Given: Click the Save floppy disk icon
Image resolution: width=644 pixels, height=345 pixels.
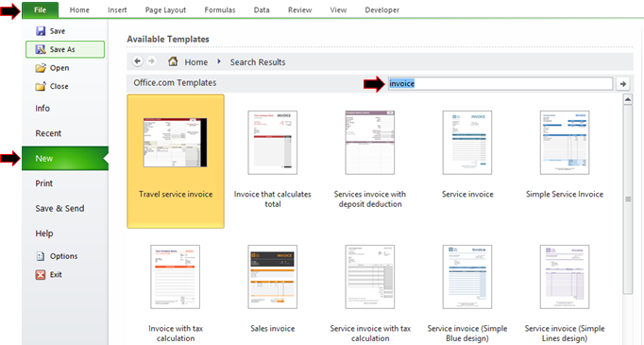Looking at the screenshot, I should pos(41,31).
